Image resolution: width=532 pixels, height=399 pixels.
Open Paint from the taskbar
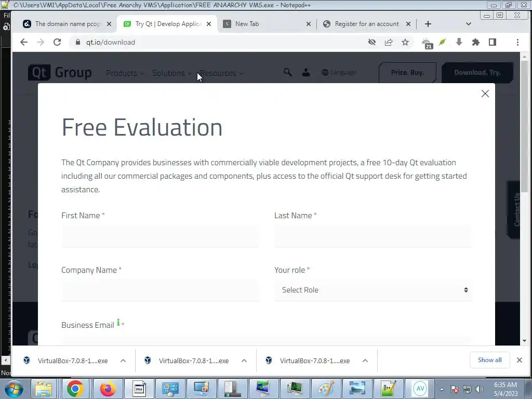pos(326,389)
